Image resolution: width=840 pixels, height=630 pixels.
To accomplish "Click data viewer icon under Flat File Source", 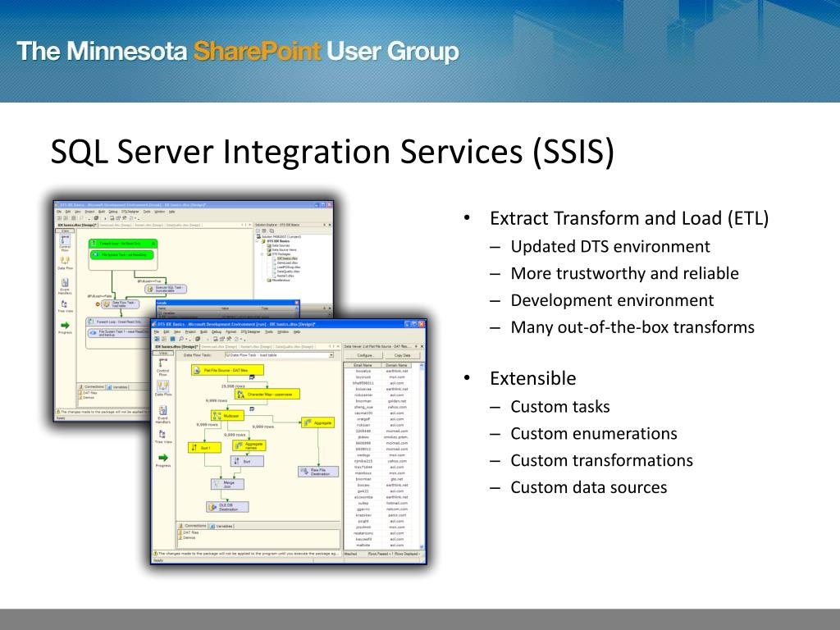I will point(252,377).
